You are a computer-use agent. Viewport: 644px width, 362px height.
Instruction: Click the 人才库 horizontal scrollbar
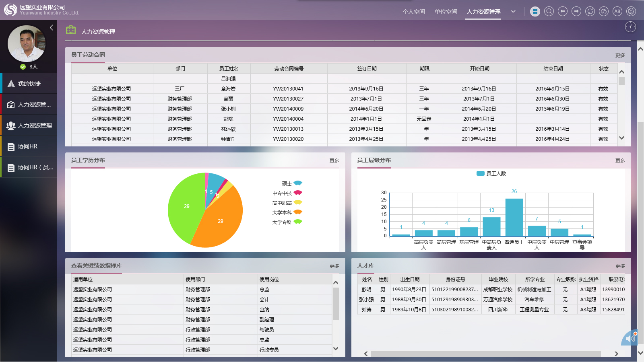(x=485, y=354)
